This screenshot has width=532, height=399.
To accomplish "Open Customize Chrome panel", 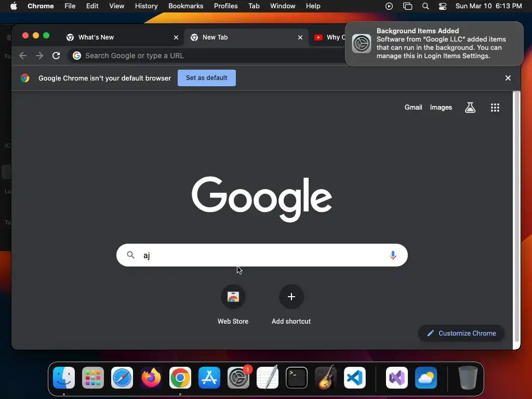I will coord(461,333).
